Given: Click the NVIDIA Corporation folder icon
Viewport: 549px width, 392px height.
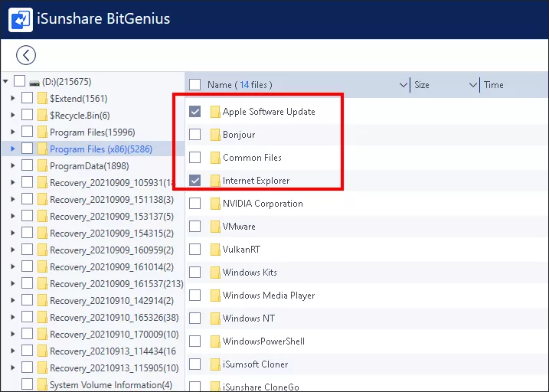Looking at the screenshot, I should pos(215,204).
